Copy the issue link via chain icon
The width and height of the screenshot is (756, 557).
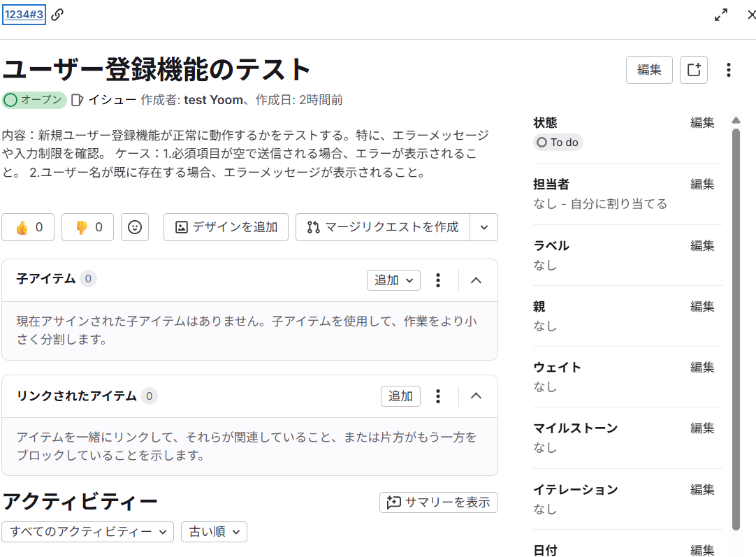(x=57, y=15)
